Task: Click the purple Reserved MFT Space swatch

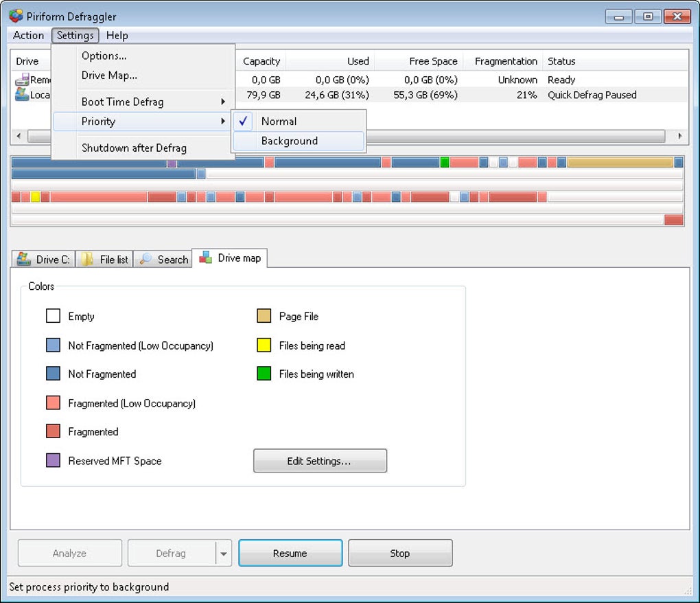Action: [x=53, y=460]
